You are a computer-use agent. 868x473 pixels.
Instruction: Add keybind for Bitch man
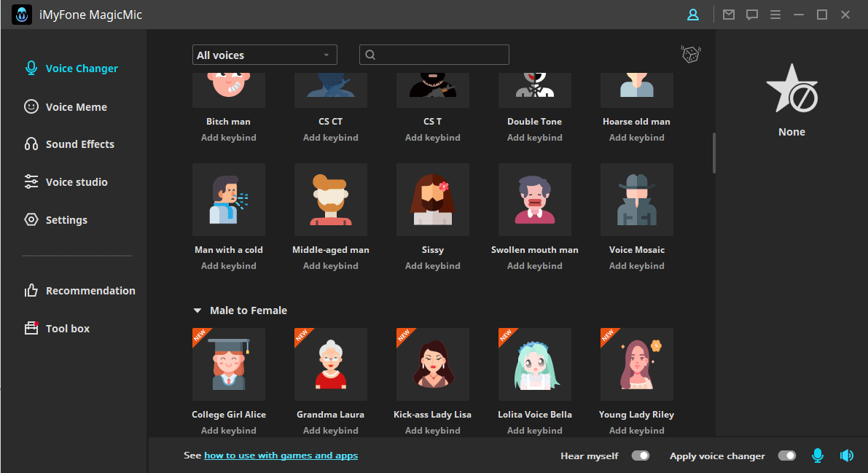(229, 137)
